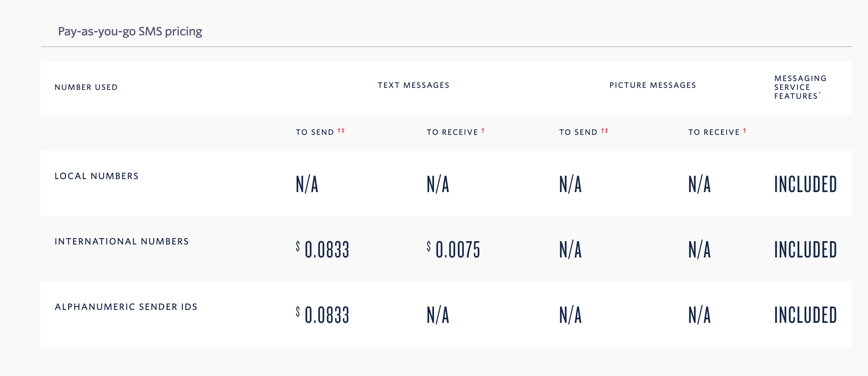Click INCLUDED in the Local Numbers row

[805, 184]
